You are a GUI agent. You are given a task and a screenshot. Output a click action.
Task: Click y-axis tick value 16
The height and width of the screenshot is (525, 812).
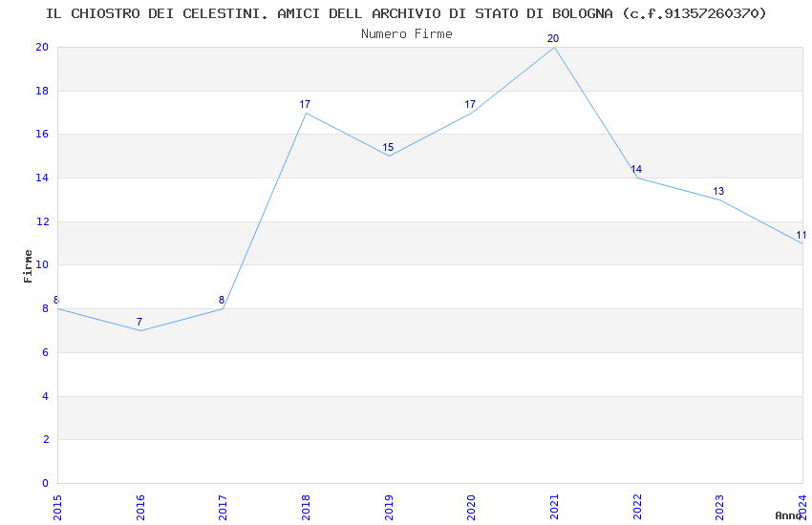pyautogui.click(x=42, y=134)
